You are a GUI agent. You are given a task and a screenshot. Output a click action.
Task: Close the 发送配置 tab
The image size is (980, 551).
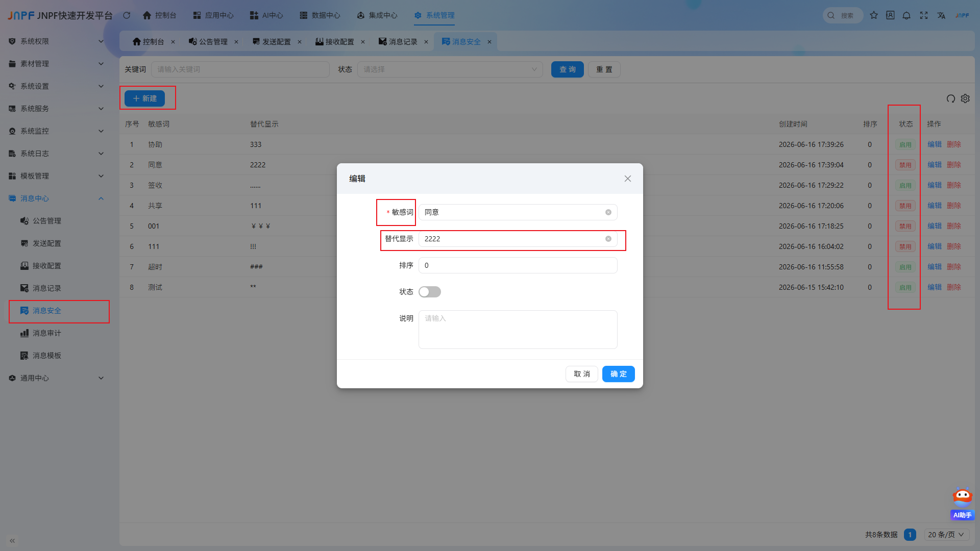pyautogui.click(x=300, y=42)
